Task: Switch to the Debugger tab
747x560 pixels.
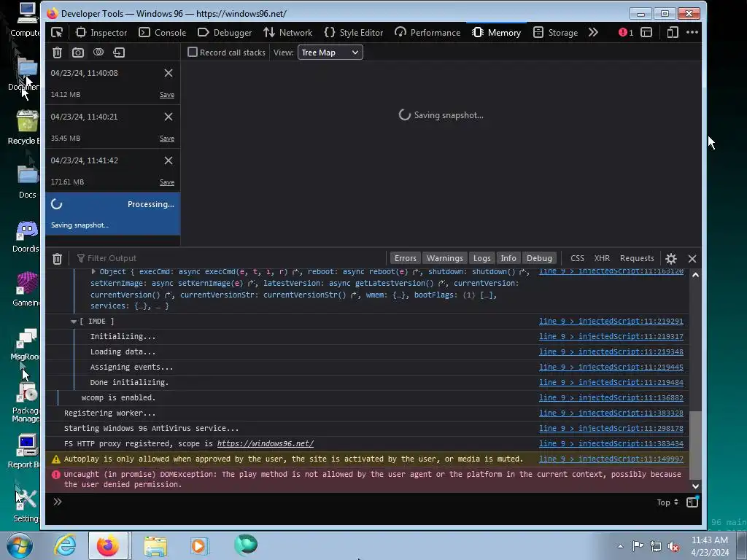Action: click(x=225, y=32)
